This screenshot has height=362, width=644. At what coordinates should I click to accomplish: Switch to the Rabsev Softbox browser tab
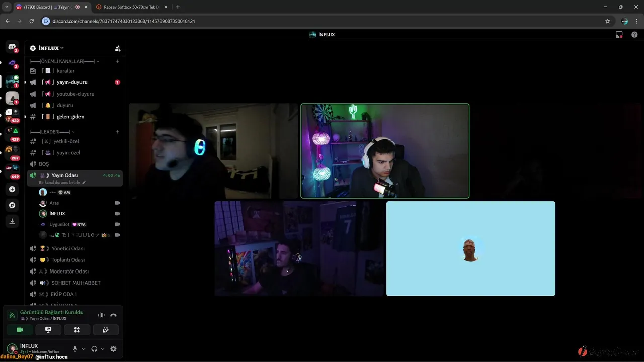[132, 7]
